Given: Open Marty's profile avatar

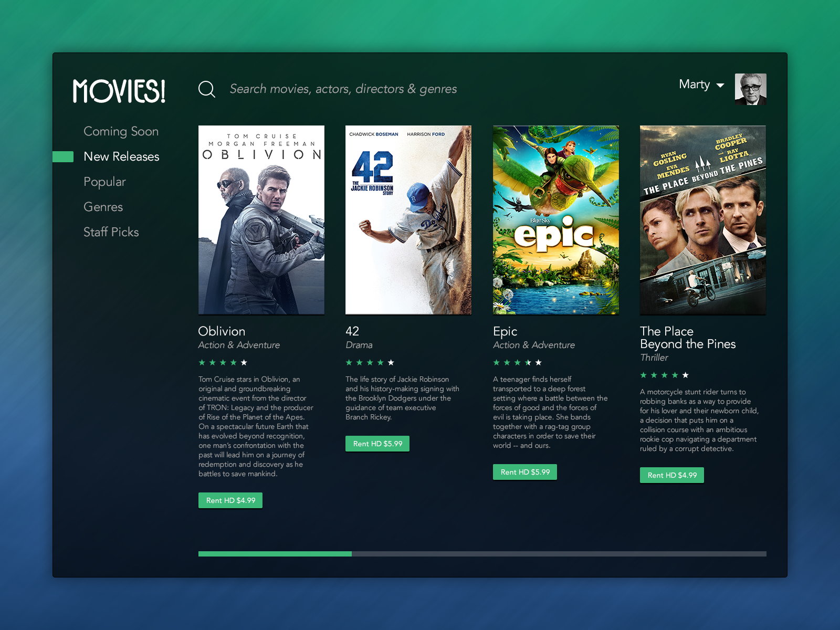Looking at the screenshot, I should coord(750,89).
